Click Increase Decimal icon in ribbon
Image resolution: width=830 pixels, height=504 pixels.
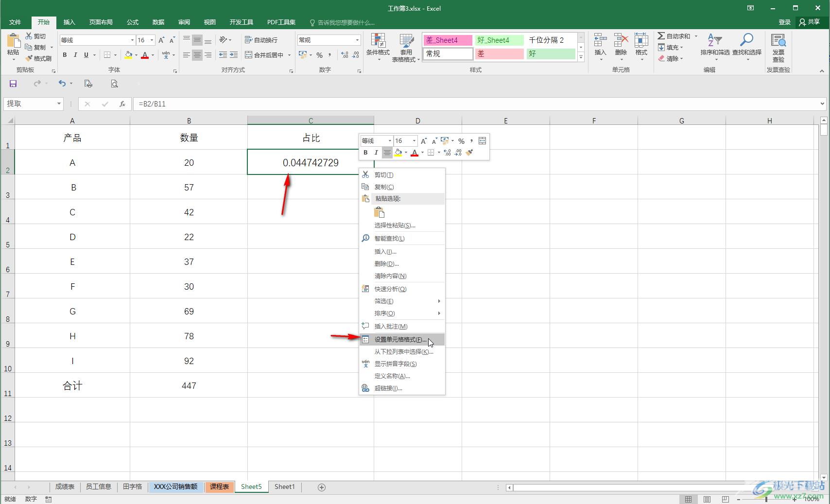(345, 55)
